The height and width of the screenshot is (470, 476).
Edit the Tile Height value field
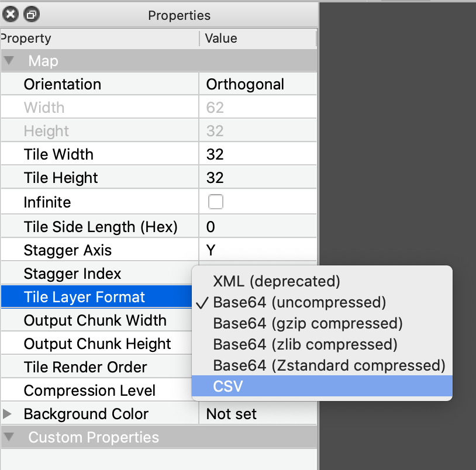[258, 178]
